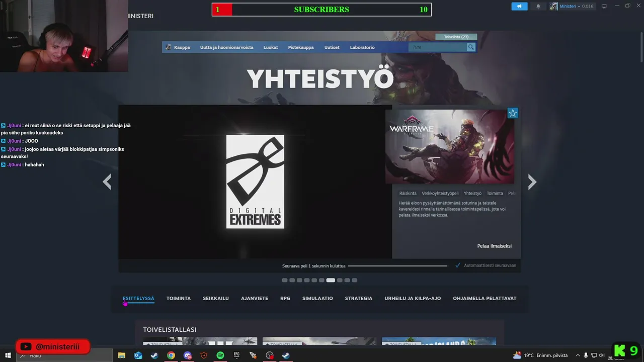Viewport: 644px width, 362px height.
Task: Click the next-game countdown progress bar
Action: [x=397, y=265]
